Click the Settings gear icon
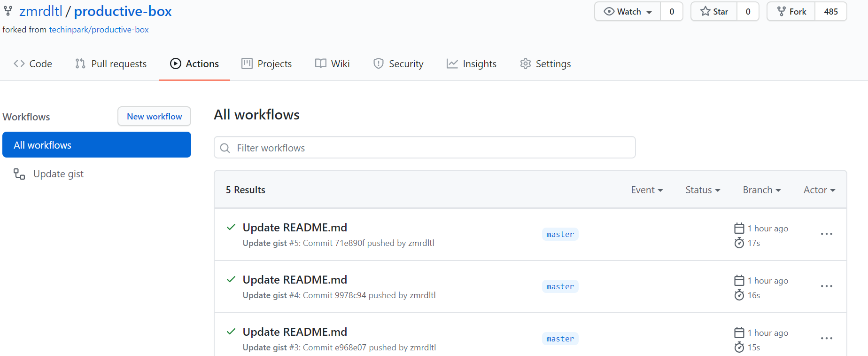The width and height of the screenshot is (868, 356). tap(526, 63)
